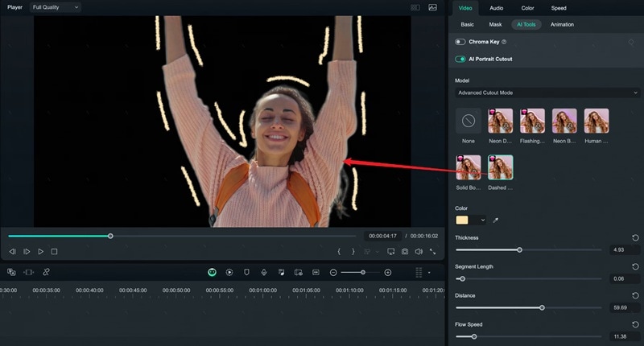
Task: Click the timeline link/unlink icon
Action: coord(46,272)
